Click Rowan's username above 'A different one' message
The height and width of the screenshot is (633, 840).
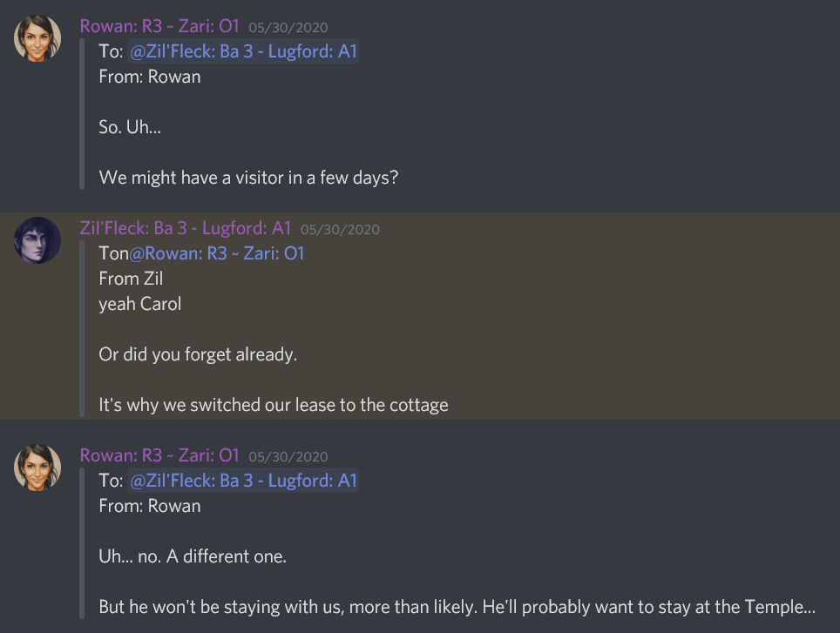coord(159,455)
